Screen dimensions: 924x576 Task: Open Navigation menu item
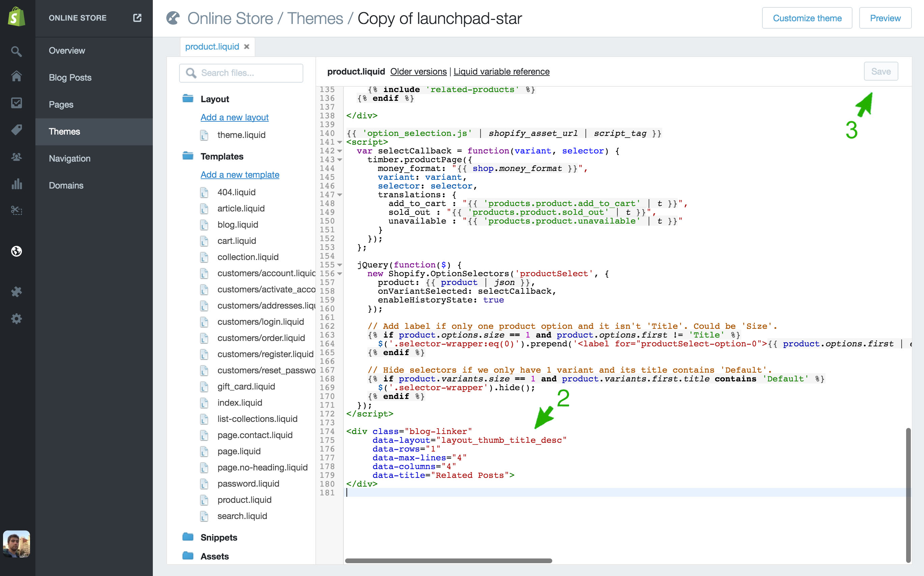94,159
